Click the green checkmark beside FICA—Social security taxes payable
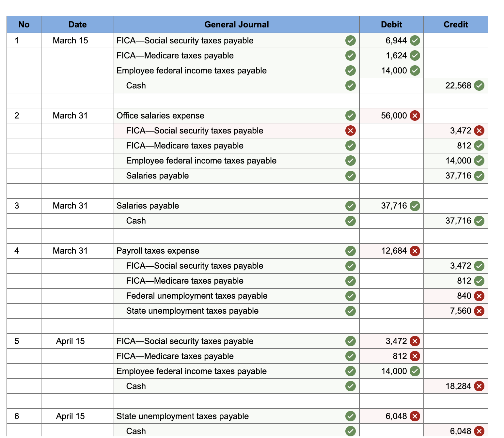504x438 pixels. 350,40
